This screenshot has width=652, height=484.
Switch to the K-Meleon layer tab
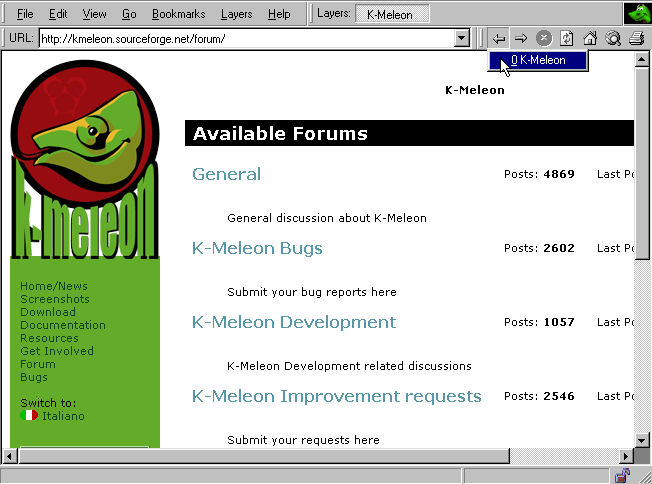click(x=392, y=14)
